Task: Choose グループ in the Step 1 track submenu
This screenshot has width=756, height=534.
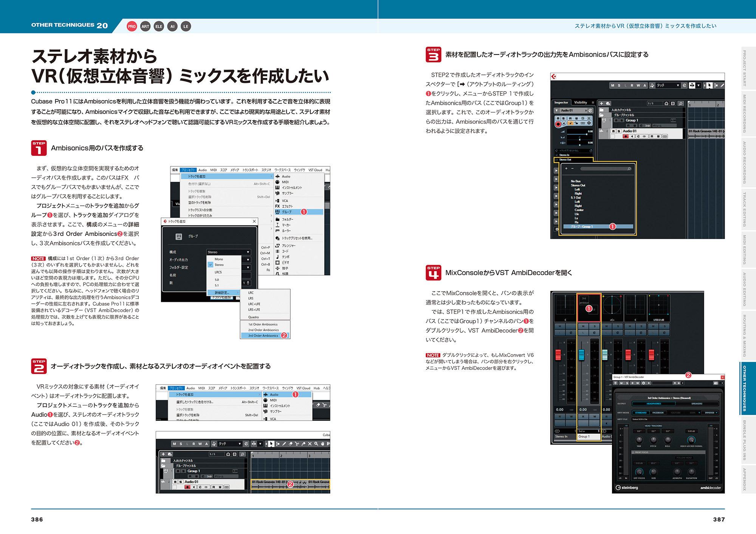Action: click(299, 212)
